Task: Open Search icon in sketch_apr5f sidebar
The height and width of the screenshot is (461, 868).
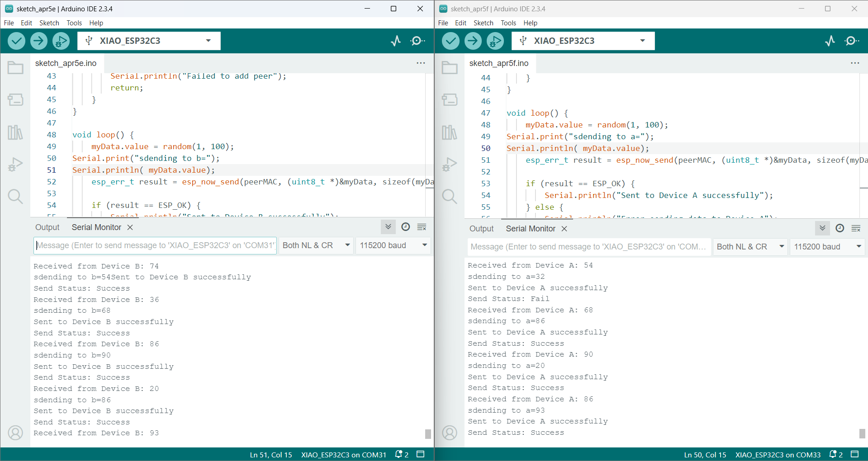Action: [x=450, y=197]
